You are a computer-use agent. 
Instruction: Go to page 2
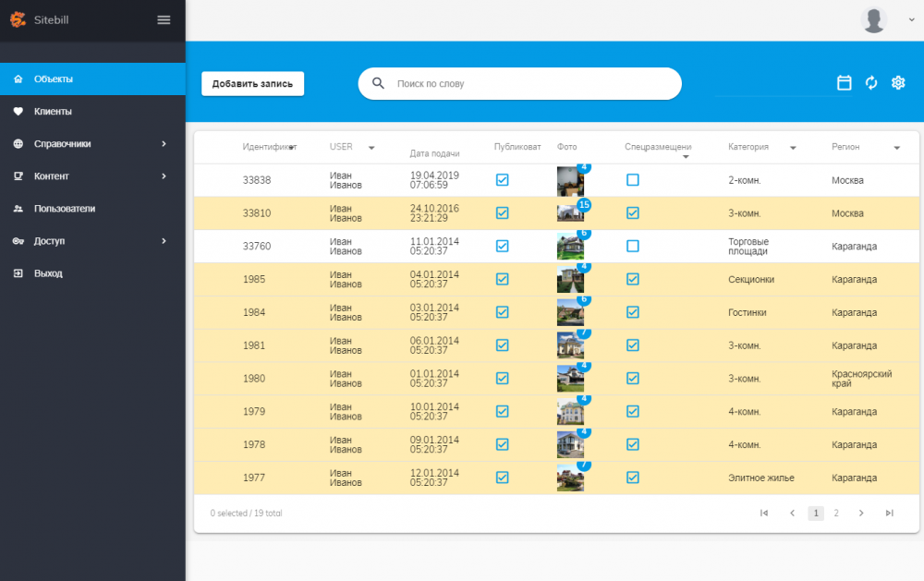pyautogui.click(x=836, y=514)
